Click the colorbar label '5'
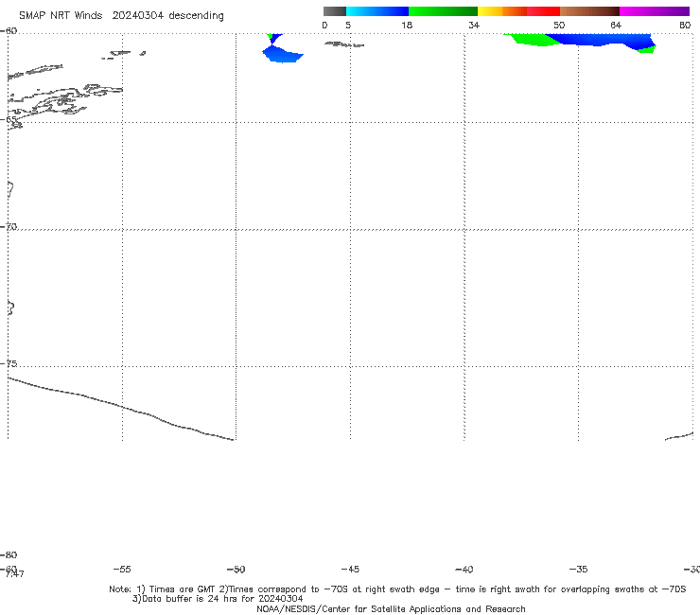The image size is (700, 615). (x=348, y=26)
